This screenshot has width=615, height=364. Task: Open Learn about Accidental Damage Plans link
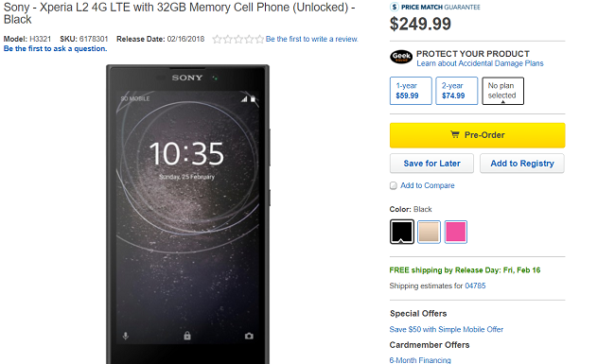coord(480,63)
